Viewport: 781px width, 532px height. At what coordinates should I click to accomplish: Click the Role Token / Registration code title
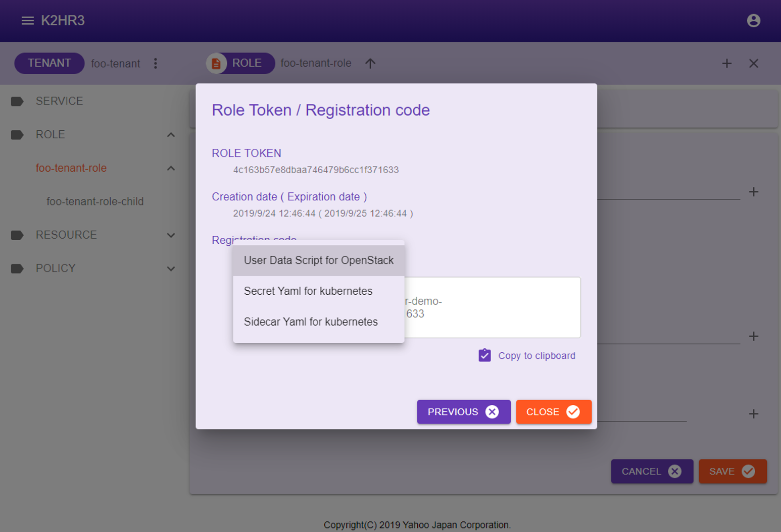coord(321,110)
